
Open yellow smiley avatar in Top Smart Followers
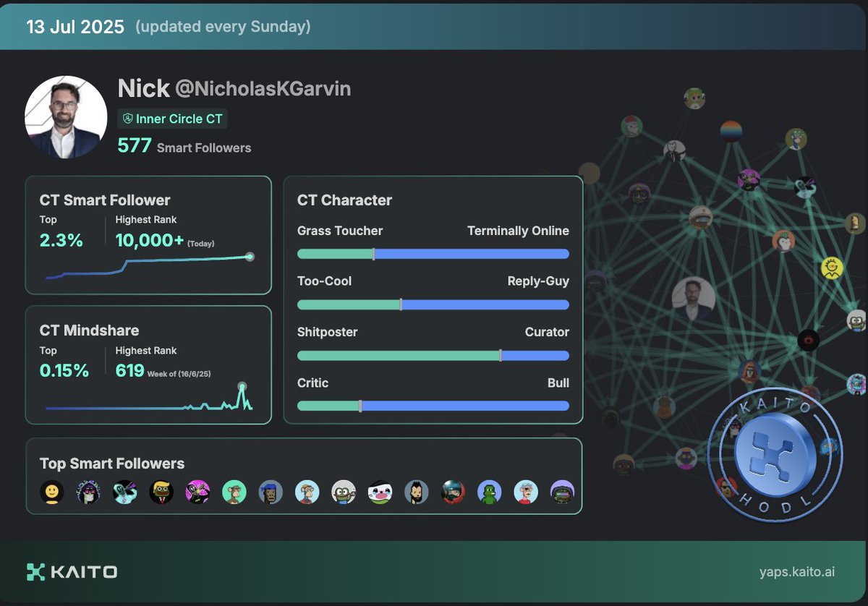pos(52,492)
